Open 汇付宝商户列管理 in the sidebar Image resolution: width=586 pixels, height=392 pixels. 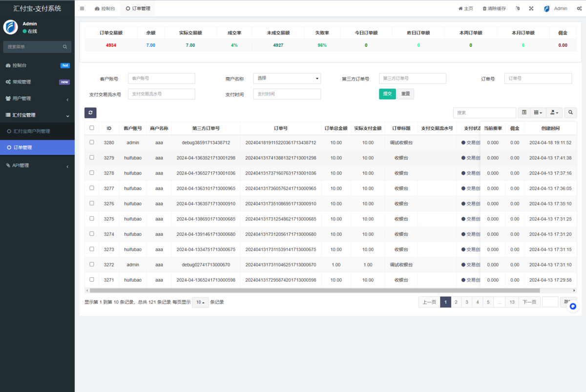[37, 131]
